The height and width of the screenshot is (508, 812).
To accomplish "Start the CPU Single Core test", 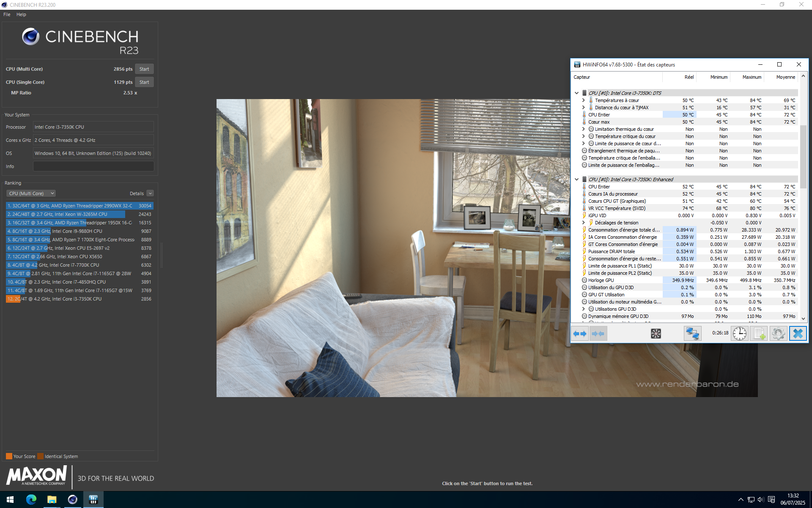I will tap(144, 82).
